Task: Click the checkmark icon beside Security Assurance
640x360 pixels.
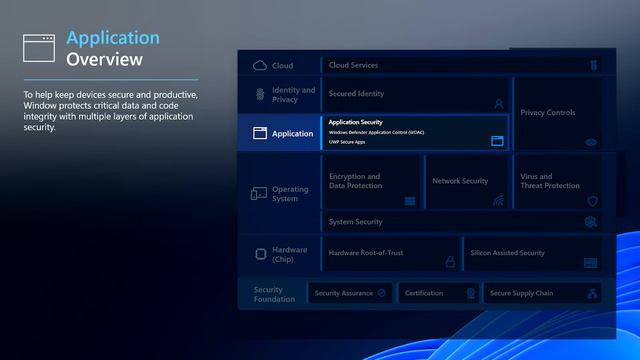Action: click(x=382, y=293)
